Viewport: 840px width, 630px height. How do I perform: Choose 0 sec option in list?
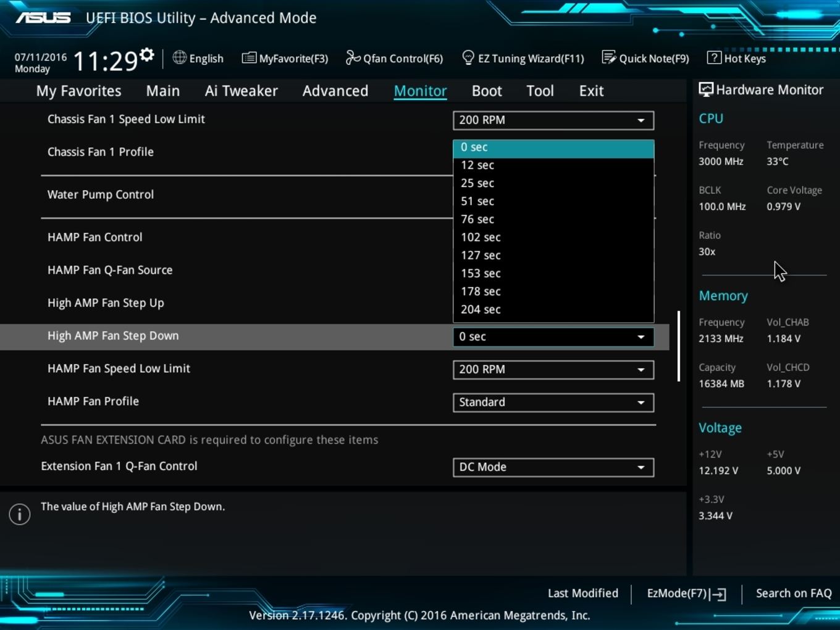point(553,148)
